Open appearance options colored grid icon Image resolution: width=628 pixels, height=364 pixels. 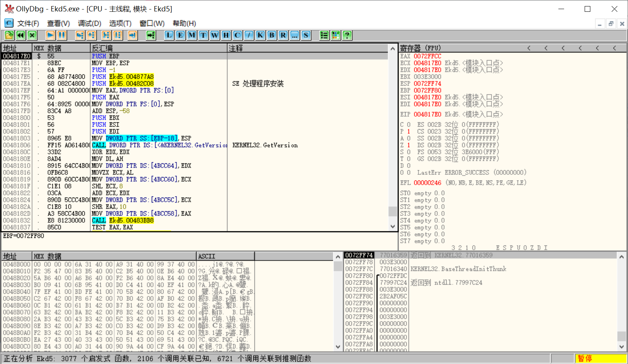(x=335, y=35)
